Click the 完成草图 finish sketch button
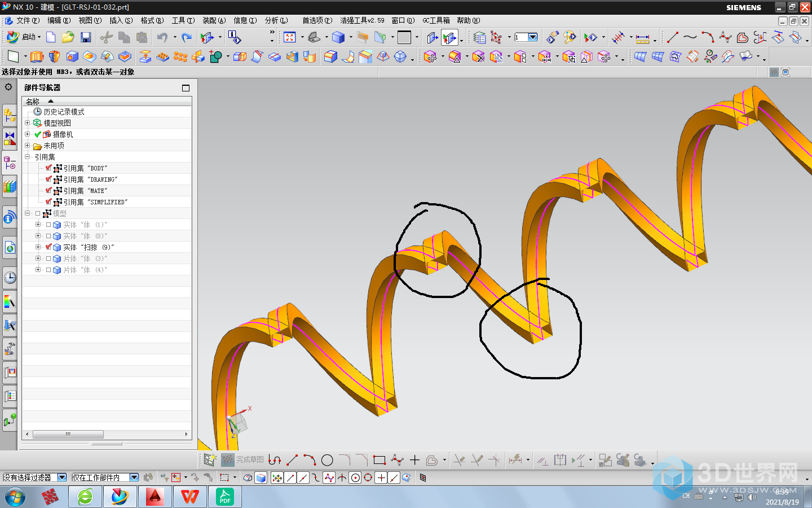Image resolution: width=812 pixels, height=508 pixels. pyautogui.click(x=243, y=460)
